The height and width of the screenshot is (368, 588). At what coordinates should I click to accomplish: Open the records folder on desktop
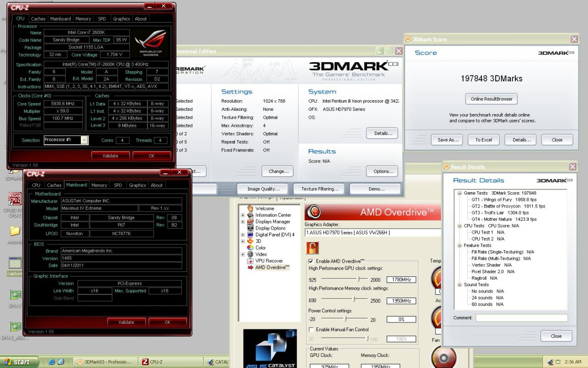click(x=15, y=231)
